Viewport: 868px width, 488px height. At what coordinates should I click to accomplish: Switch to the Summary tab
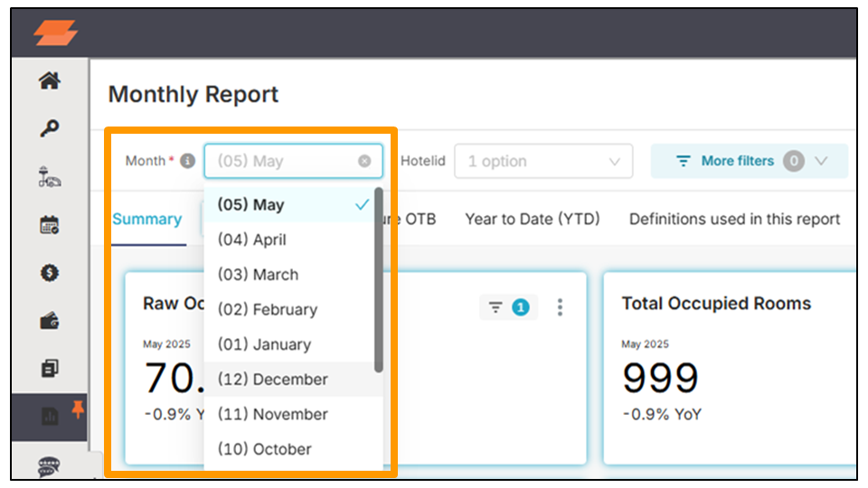point(147,219)
